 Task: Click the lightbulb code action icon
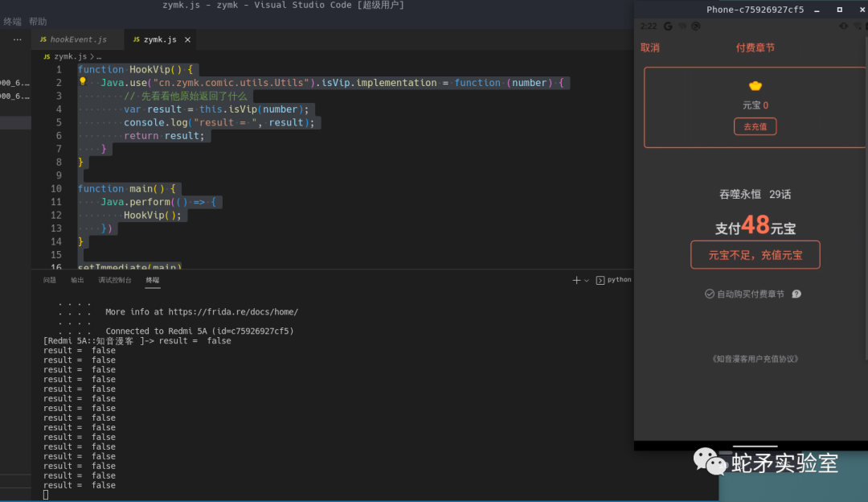click(83, 81)
